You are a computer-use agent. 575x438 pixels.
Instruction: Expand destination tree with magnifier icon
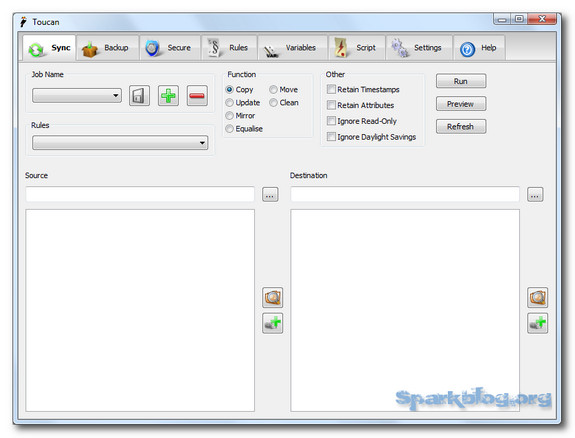(538, 298)
